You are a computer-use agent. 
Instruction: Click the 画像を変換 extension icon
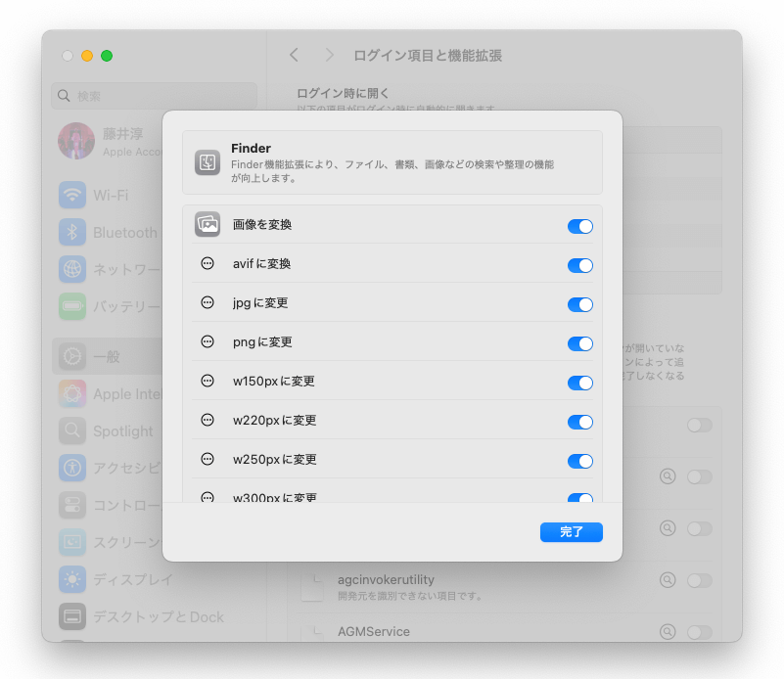click(x=208, y=224)
